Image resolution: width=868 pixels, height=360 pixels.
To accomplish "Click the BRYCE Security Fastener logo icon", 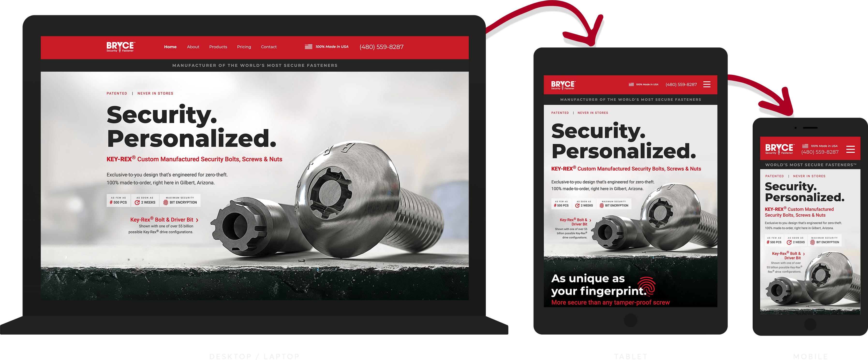I will pos(119,46).
